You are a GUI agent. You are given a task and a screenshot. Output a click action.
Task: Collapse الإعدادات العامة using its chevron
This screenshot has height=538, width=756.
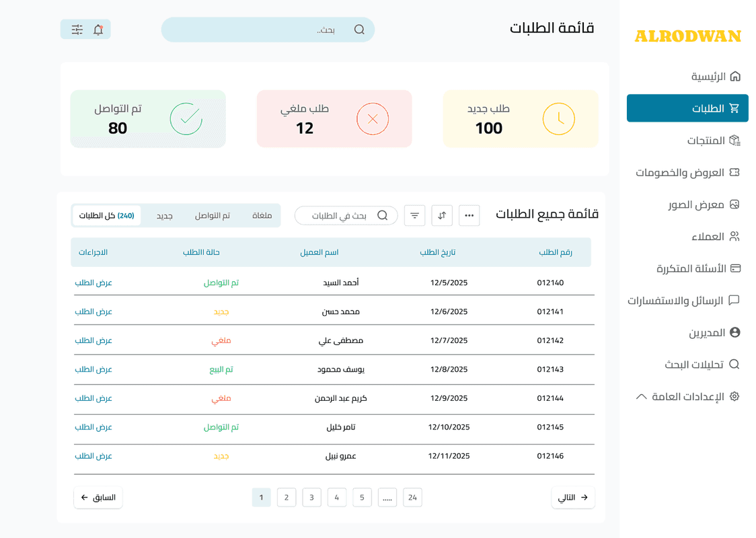pos(641,396)
